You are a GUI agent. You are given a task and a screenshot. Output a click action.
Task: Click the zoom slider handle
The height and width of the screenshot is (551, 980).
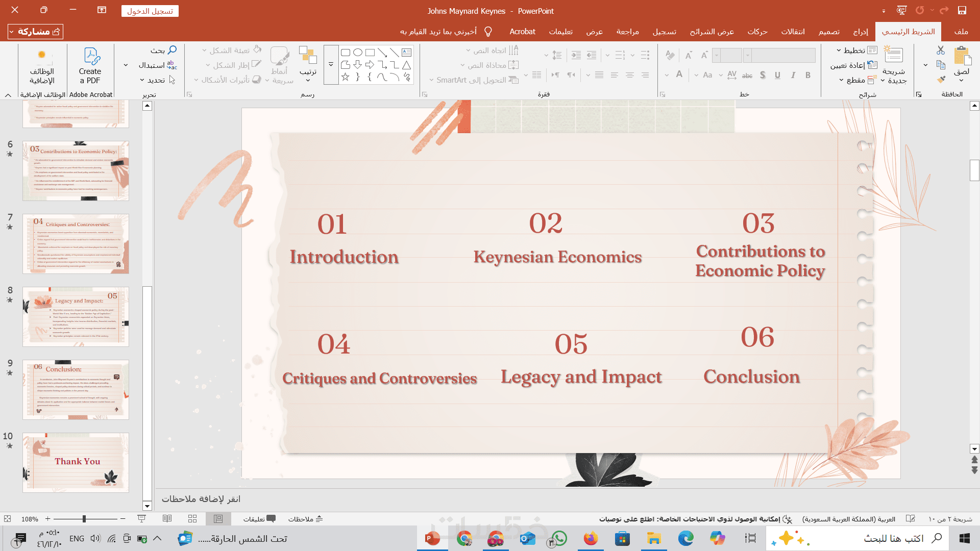click(84, 519)
